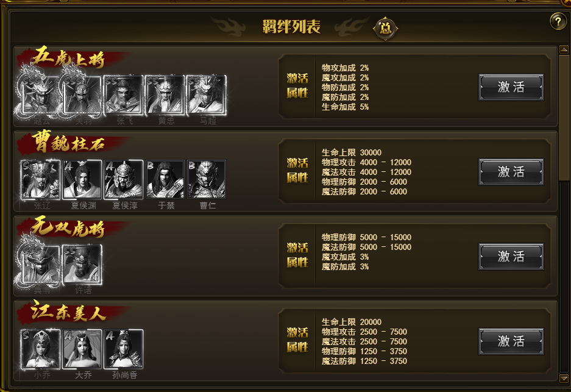The width and height of the screenshot is (571, 392).
Task: Click 激活 for 无双虎将 bond
Action: coord(511,257)
